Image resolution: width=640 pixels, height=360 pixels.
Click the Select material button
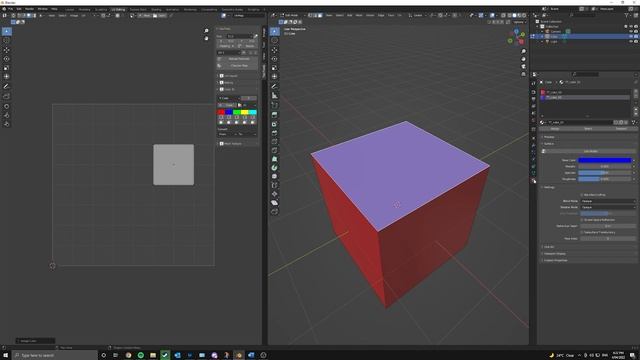[588, 129]
